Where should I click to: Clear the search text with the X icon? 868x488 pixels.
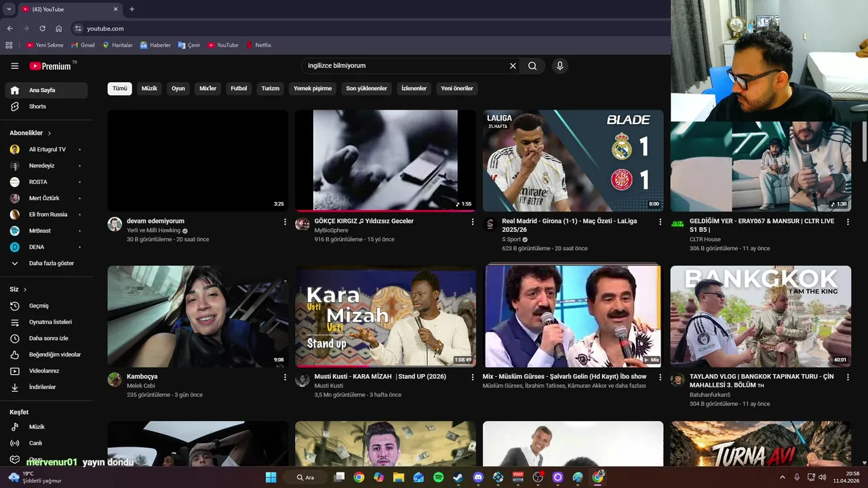(x=513, y=66)
